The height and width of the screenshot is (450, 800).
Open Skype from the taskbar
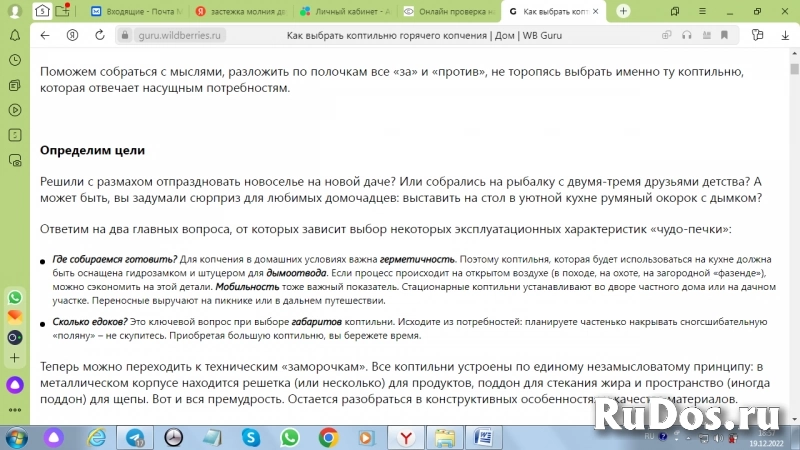pyautogui.click(x=251, y=438)
